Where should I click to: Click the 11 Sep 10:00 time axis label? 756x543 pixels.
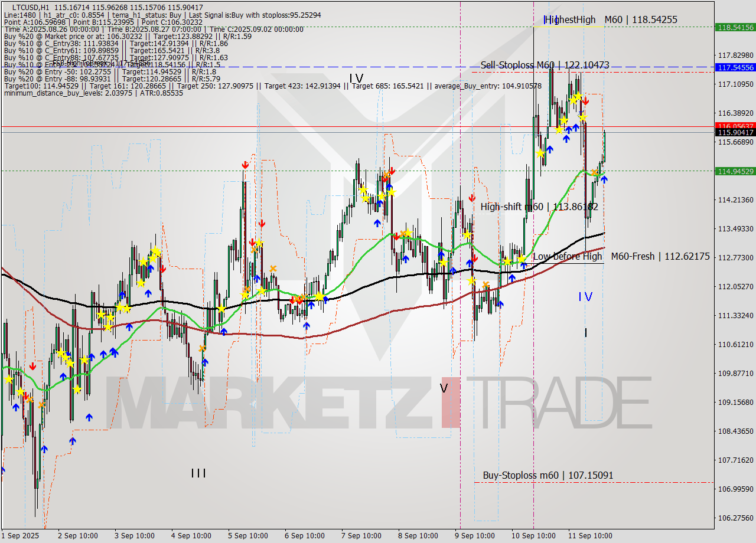point(591,536)
